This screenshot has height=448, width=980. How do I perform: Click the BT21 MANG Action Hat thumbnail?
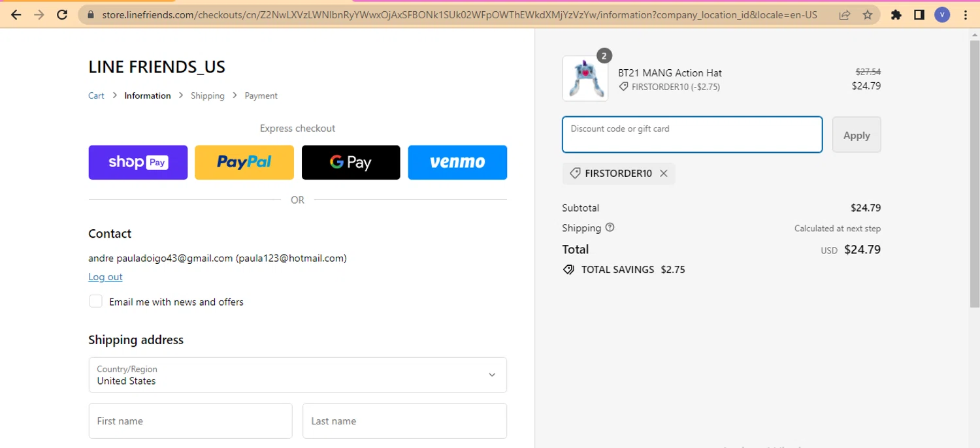(585, 78)
